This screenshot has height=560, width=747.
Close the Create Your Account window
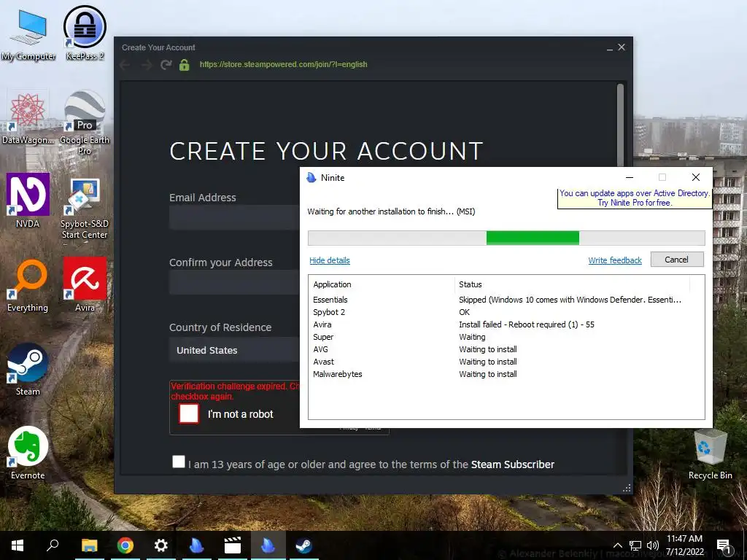pos(622,47)
